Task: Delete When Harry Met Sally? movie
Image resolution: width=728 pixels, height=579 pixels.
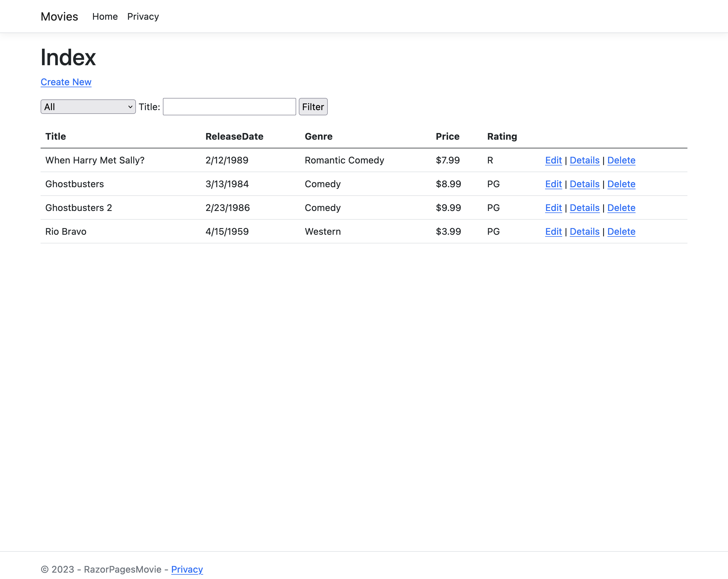Action: (x=621, y=160)
